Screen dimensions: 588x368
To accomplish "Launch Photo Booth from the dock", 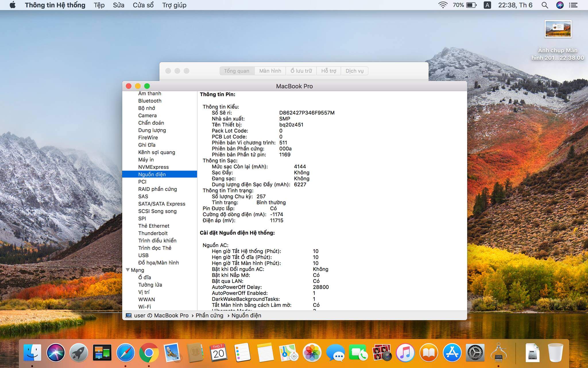I will tap(382, 352).
